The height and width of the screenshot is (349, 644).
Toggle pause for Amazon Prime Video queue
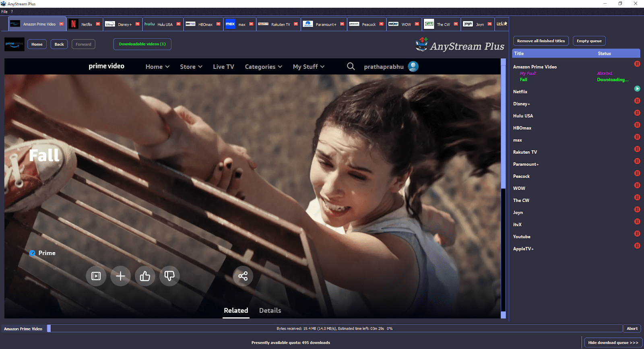coord(637,64)
